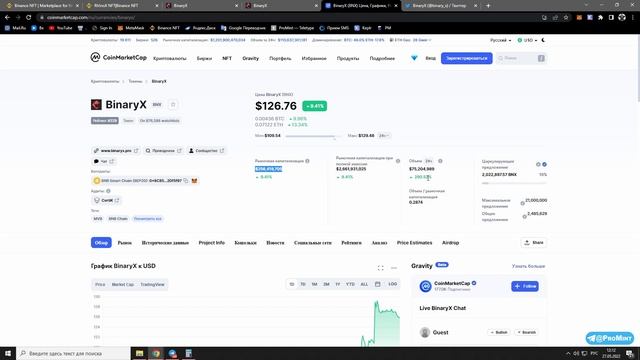Open the MetaMask bookmark
Screen dimensions: 640x360
point(131,28)
